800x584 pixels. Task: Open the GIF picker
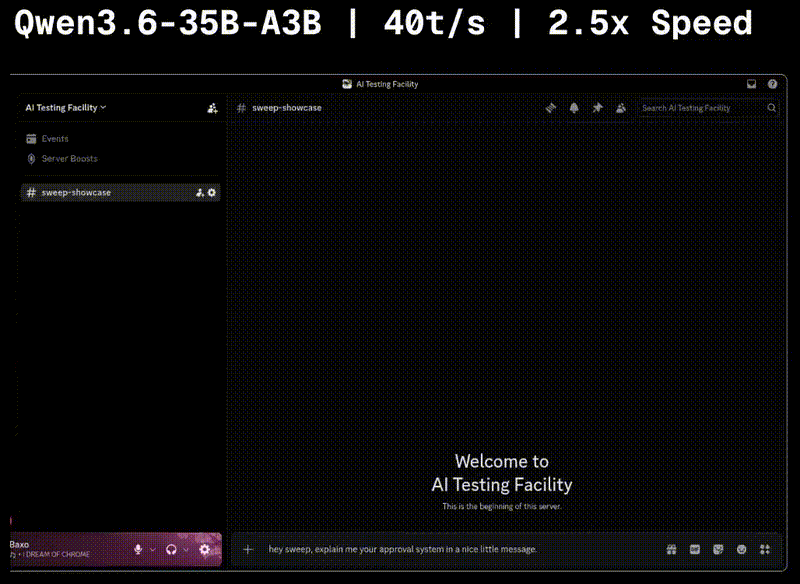click(695, 549)
